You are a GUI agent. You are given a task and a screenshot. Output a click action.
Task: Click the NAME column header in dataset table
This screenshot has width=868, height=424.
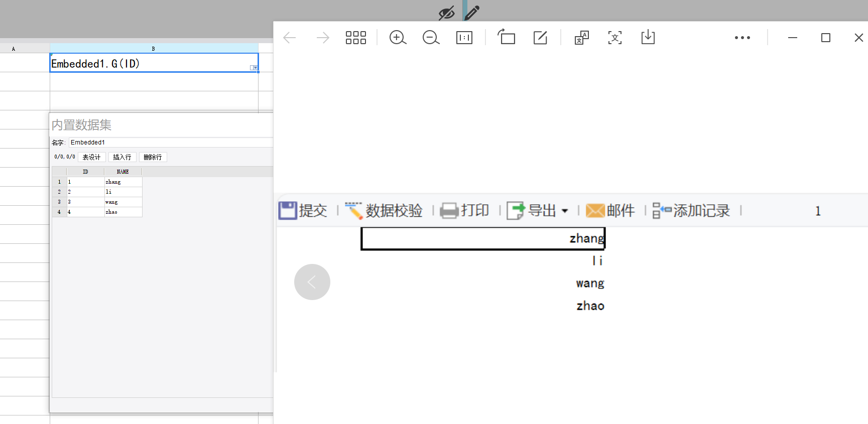(x=123, y=172)
